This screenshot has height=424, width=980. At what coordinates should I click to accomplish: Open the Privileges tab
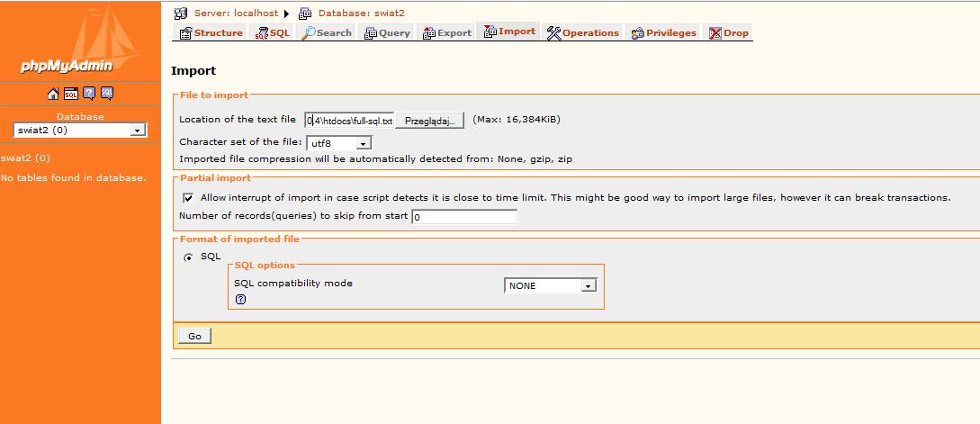663,33
